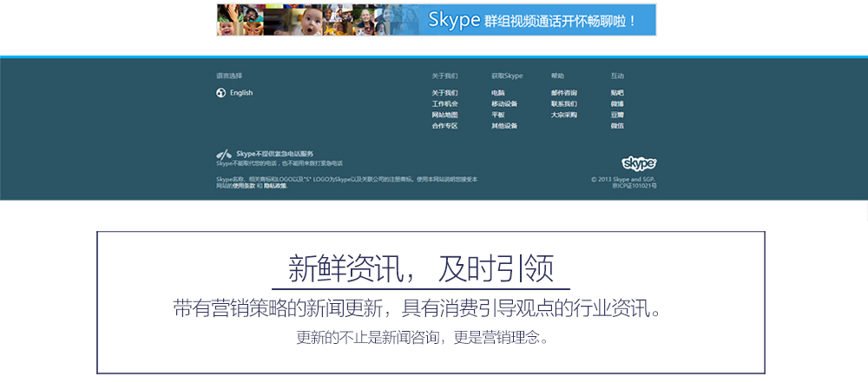Open the Skype 群组视频通话 banner ad
Image resolution: width=868 pixels, height=383 pixels.
pyautogui.click(x=437, y=20)
